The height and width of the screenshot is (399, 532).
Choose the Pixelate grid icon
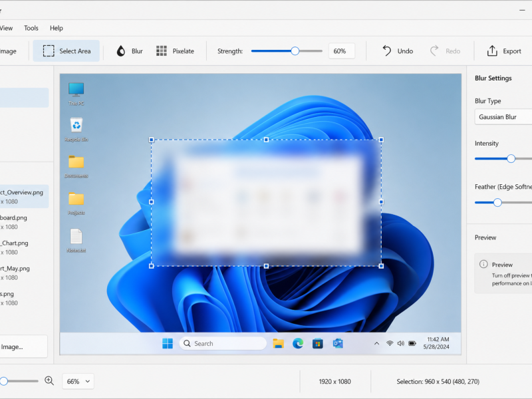click(162, 51)
